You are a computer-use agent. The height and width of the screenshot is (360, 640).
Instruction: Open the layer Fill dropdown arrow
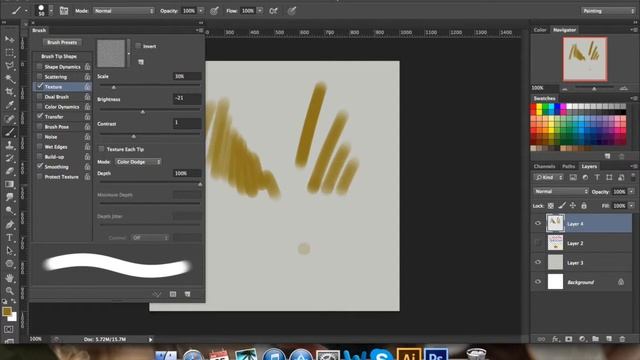(x=631, y=206)
